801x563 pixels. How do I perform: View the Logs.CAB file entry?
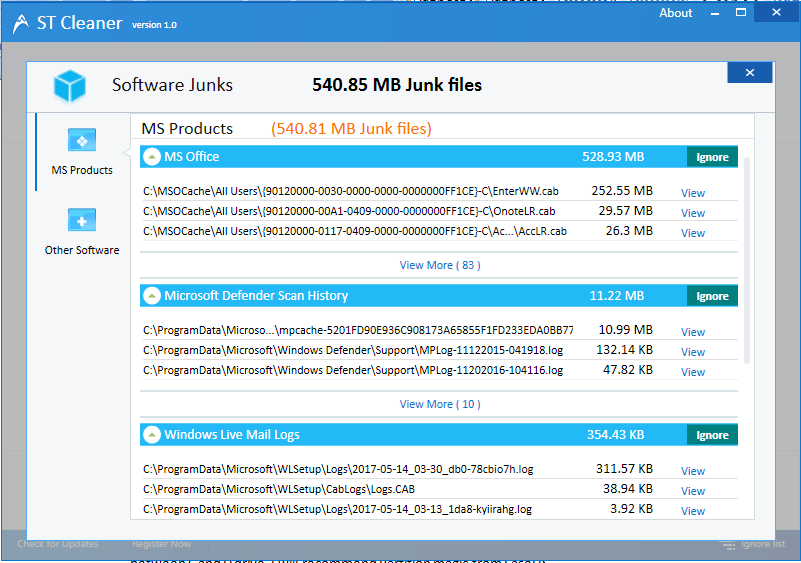pyautogui.click(x=692, y=491)
